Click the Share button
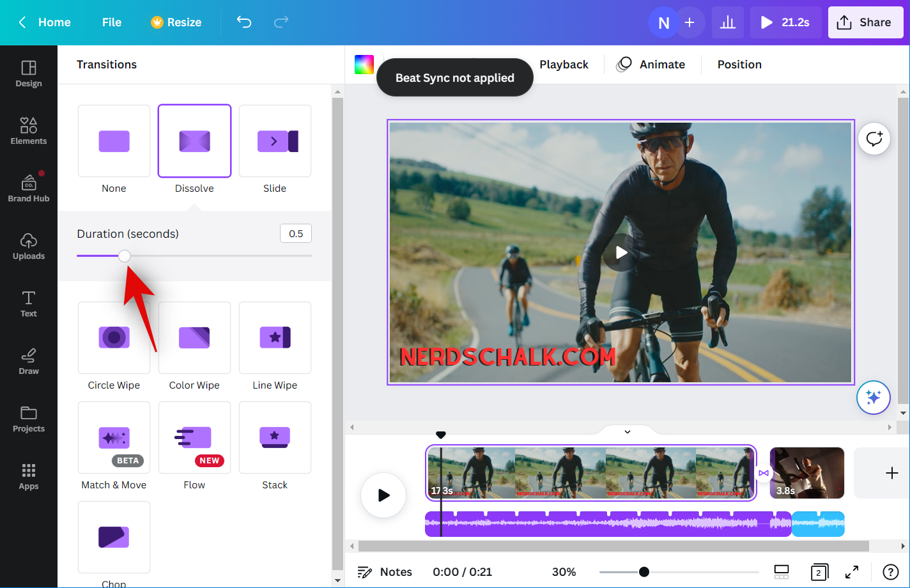Image resolution: width=910 pixels, height=588 pixels. [x=864, y=22]
